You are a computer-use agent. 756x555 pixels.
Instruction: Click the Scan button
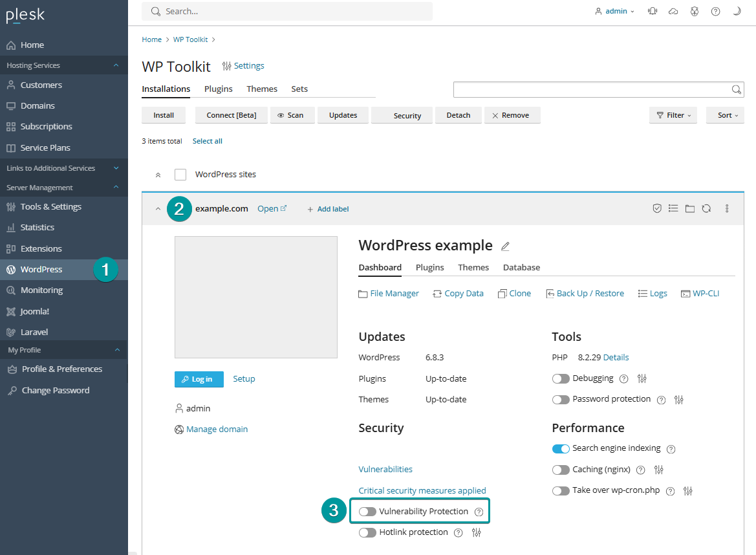(x=292, y=114)
